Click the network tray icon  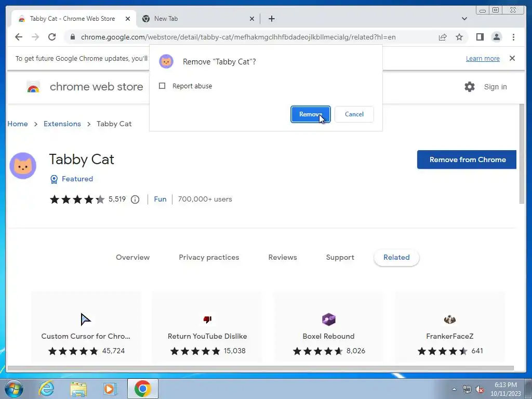point(467,389)
